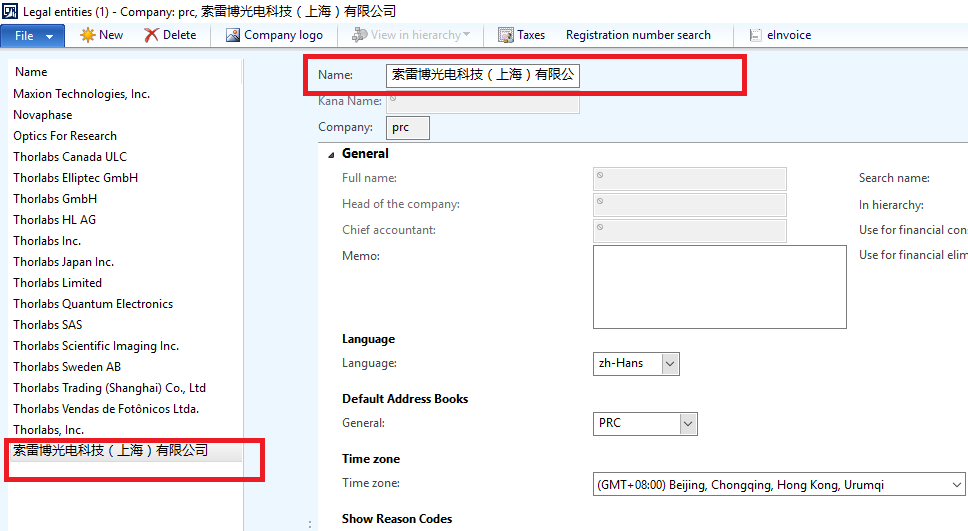Click the View in hierarchy icon
This screenshot has height=531, width=968.
pos(359,35)
